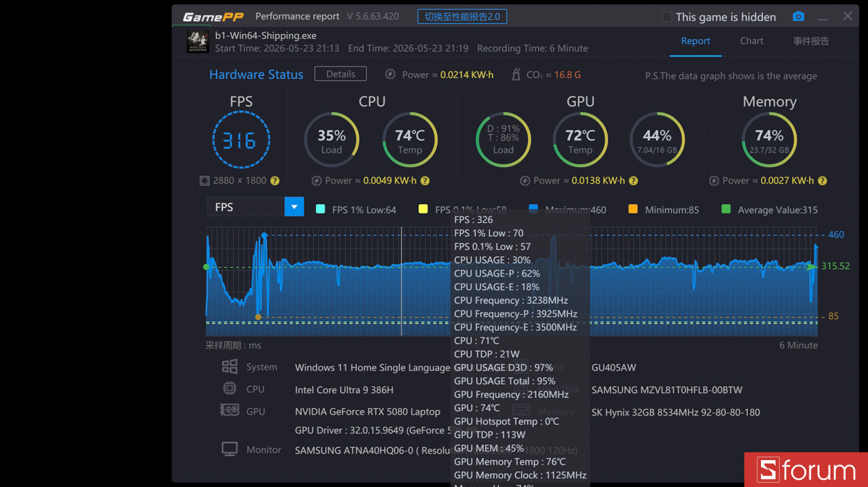868x487 pixels.
Task: Switch to the Chart tab
Action: click(752, 41)
